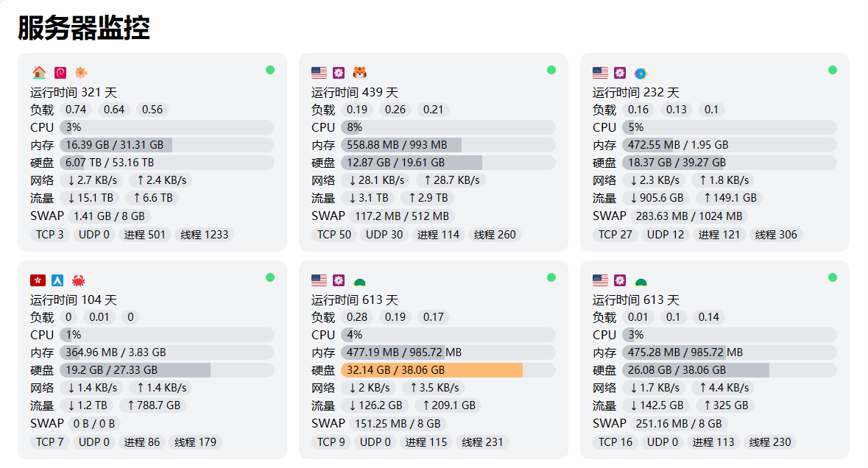Click the red crab icon

[x=79, y=280]
